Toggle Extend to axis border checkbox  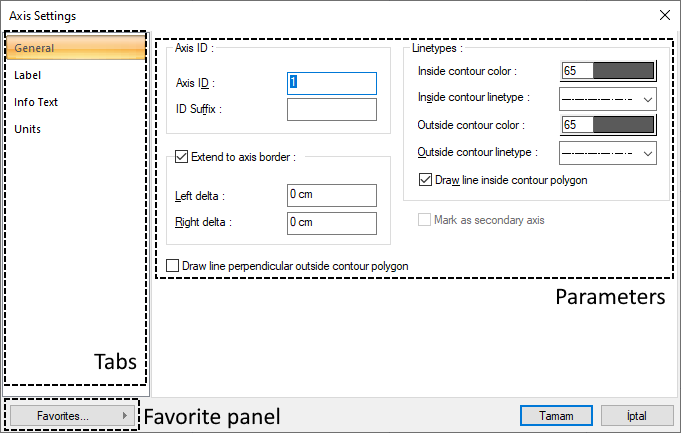coord(181,156)
